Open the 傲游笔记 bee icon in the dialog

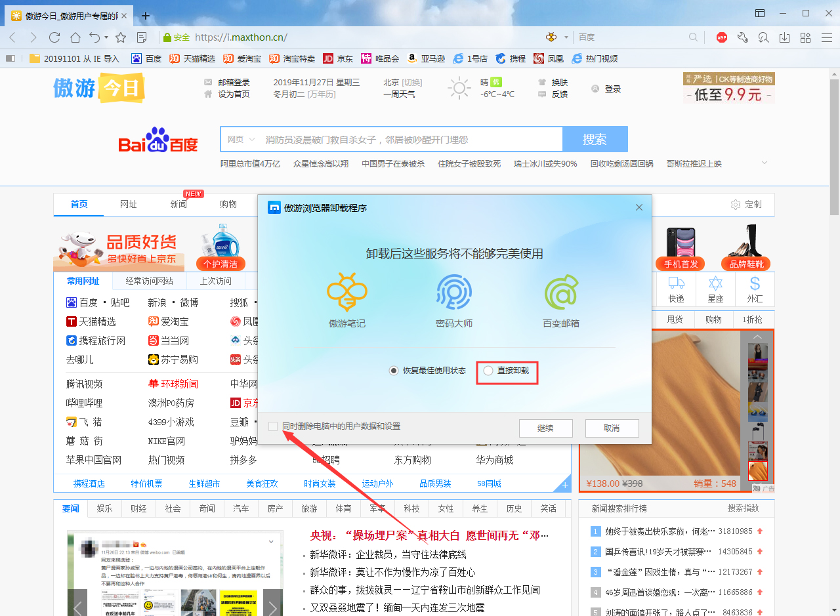pos(347,291)
